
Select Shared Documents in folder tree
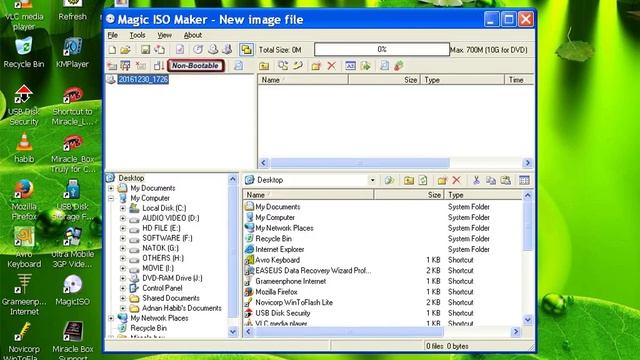[x=171, y=298]
